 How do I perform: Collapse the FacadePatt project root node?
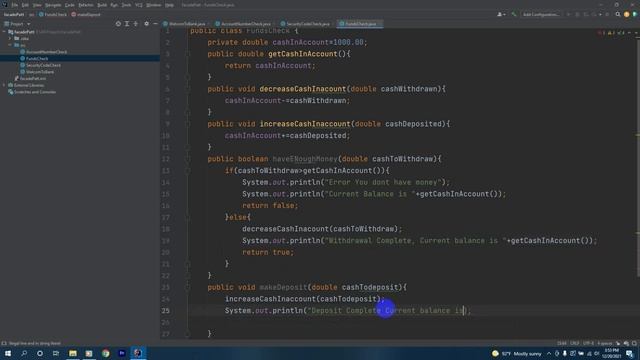click(4, 31)
